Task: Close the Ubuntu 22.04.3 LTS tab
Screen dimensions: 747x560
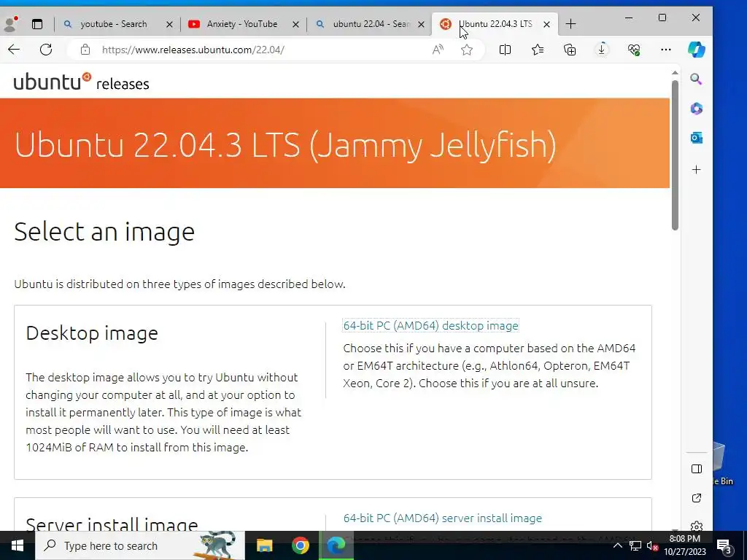Action: pyautogui.click(x=547, y=24)
